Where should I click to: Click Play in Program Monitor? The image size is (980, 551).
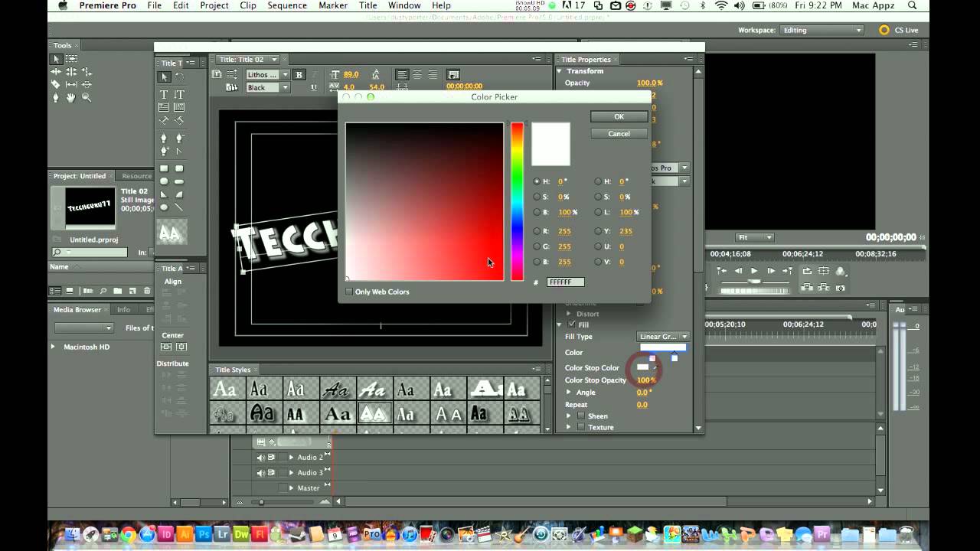click(754, 271)
